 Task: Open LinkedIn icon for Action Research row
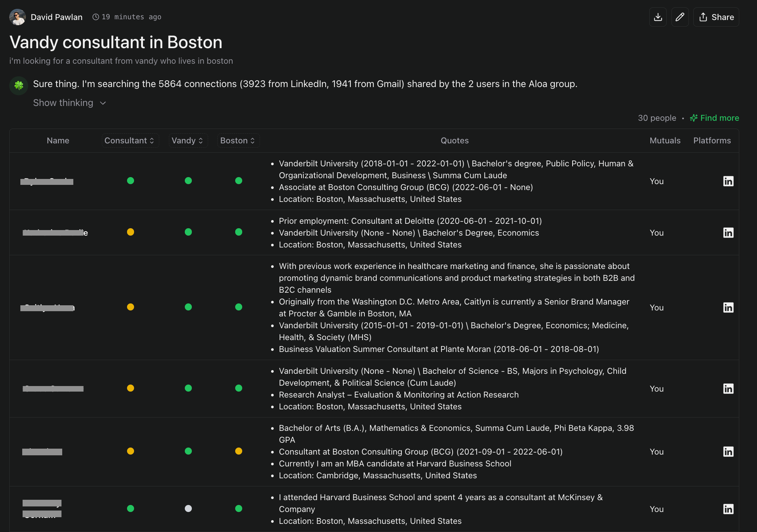click(x=728, y=389)
